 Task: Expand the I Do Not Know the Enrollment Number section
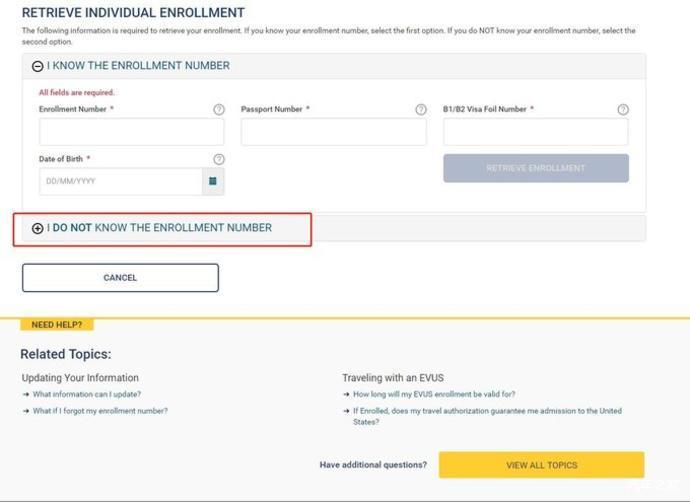coord(162,228)
